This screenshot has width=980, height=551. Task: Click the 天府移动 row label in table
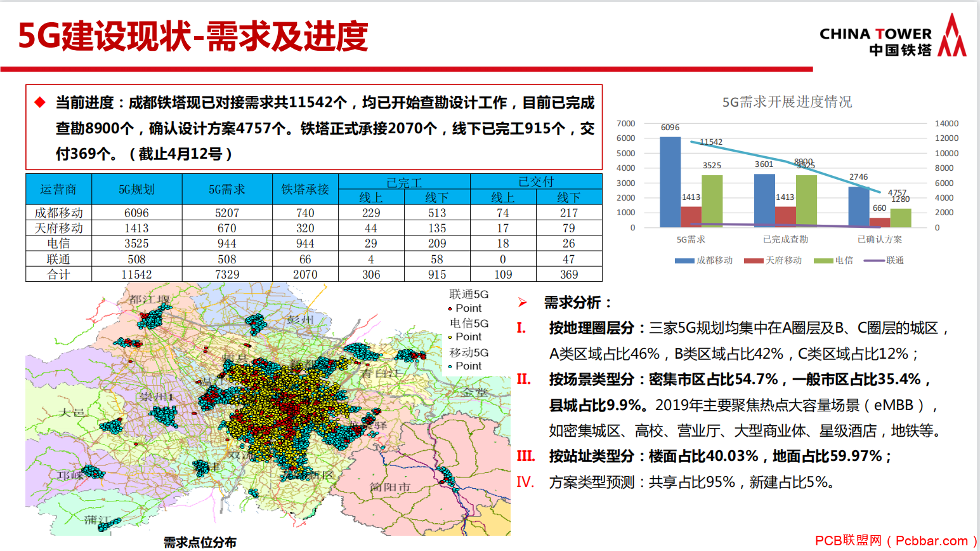point(58,228)
